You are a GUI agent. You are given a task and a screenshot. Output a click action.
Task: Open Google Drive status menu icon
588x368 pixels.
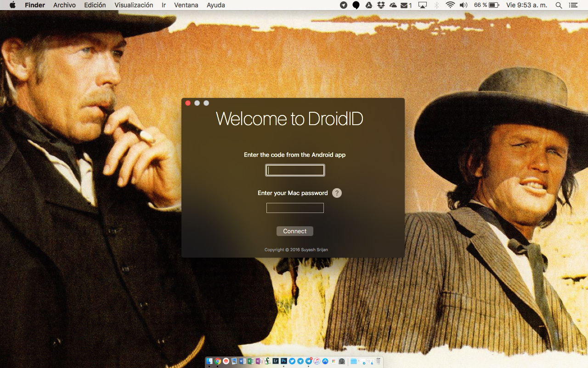368,5
